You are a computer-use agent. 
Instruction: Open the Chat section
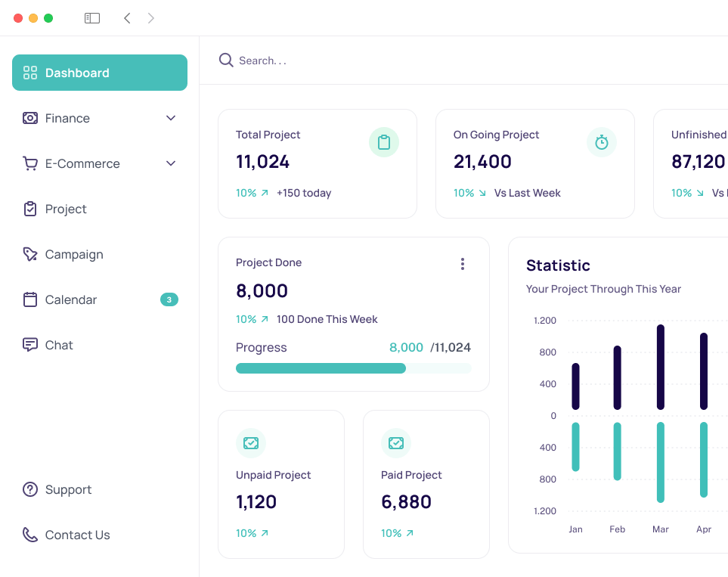59,345
